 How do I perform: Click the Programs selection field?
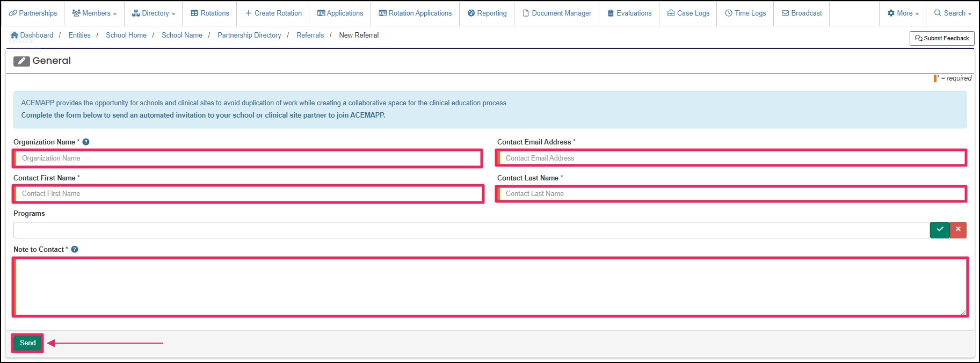click(471, 230)
